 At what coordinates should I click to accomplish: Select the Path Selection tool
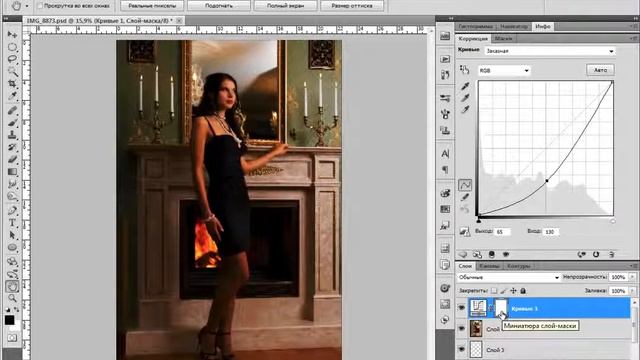12,235
